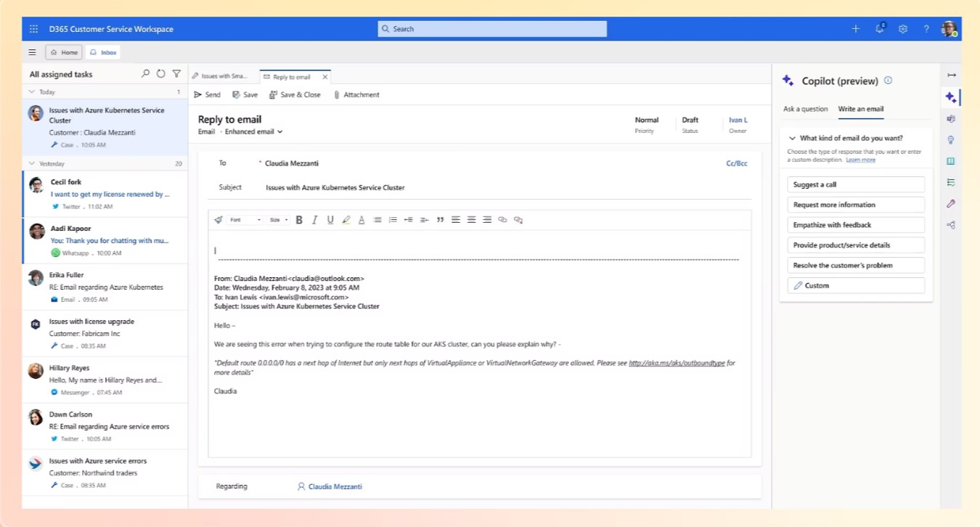Collapse the side pane with the arrow icon

click(951, 75)
